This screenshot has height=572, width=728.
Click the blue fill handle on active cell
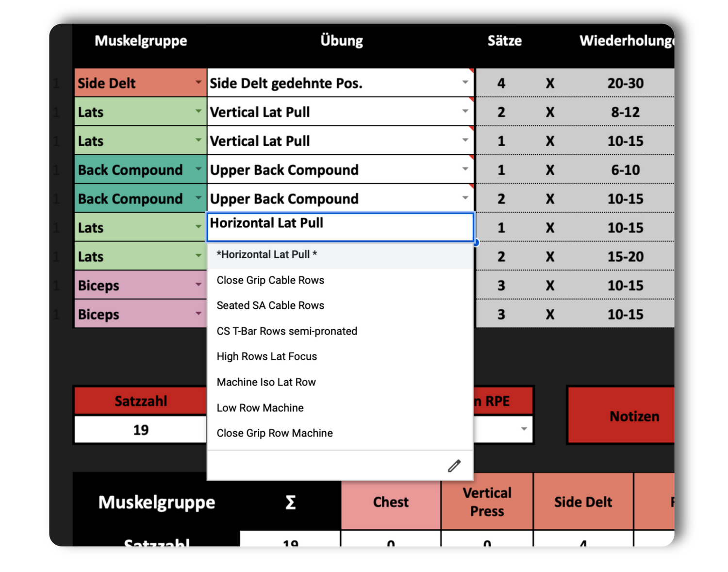[476, 242]
